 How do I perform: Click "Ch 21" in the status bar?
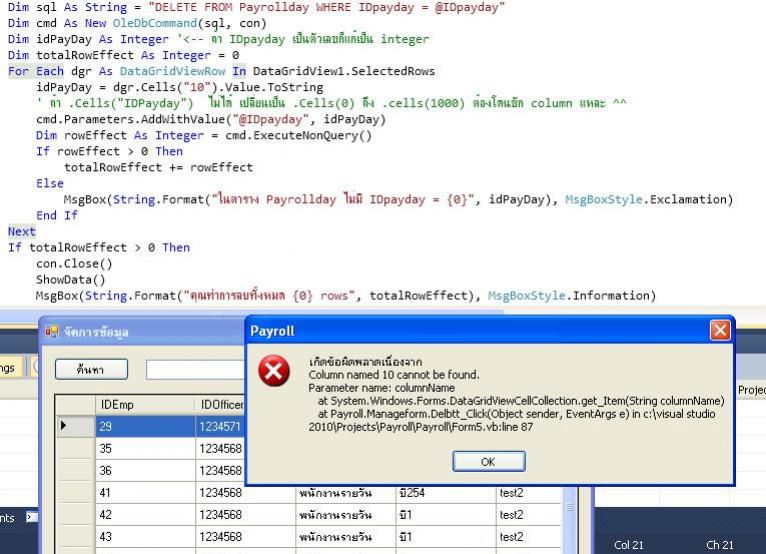pos(720,545)
